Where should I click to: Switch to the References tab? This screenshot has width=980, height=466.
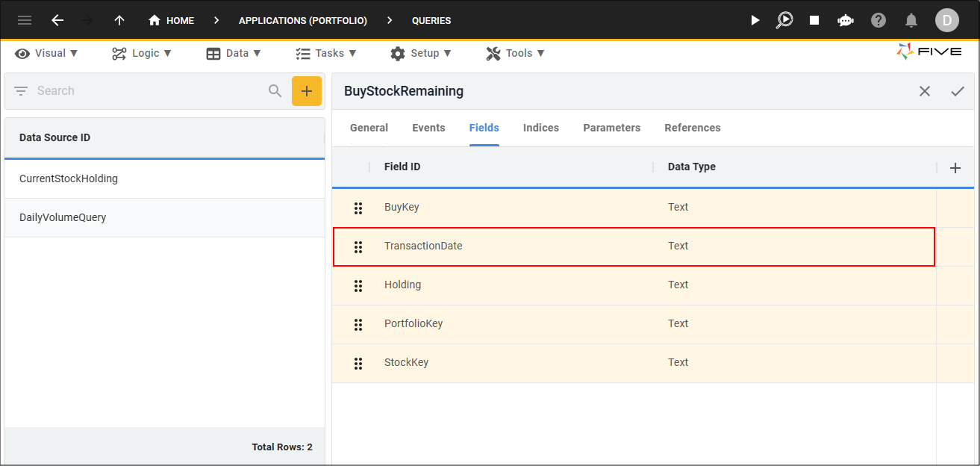point(693,128)
